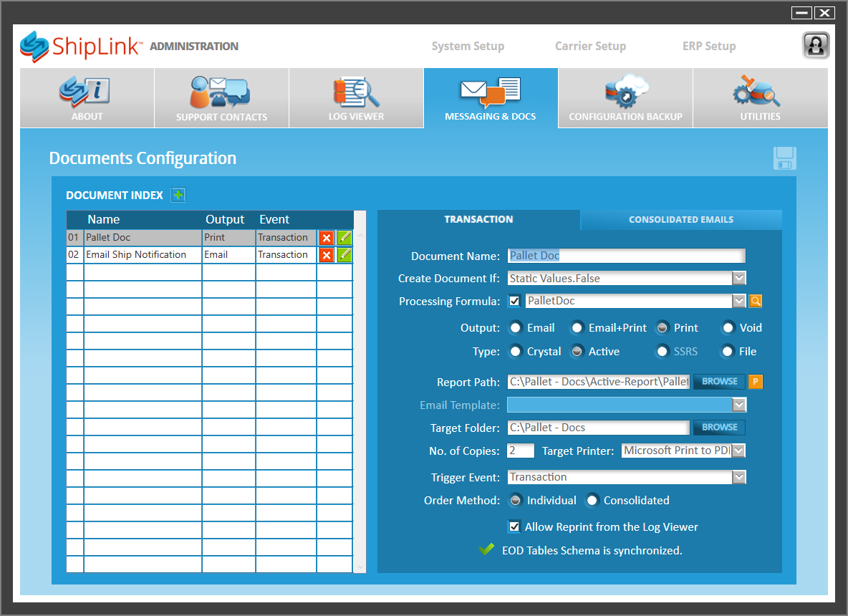Open the processing formula search magnifier
This screenshot has height=616, width=848.
point(756,301)
